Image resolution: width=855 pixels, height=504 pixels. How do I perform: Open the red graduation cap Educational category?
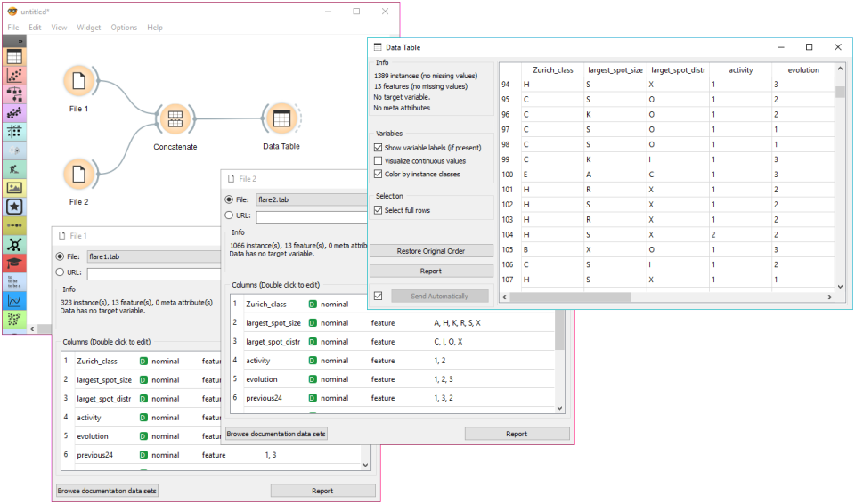point(14,263)
